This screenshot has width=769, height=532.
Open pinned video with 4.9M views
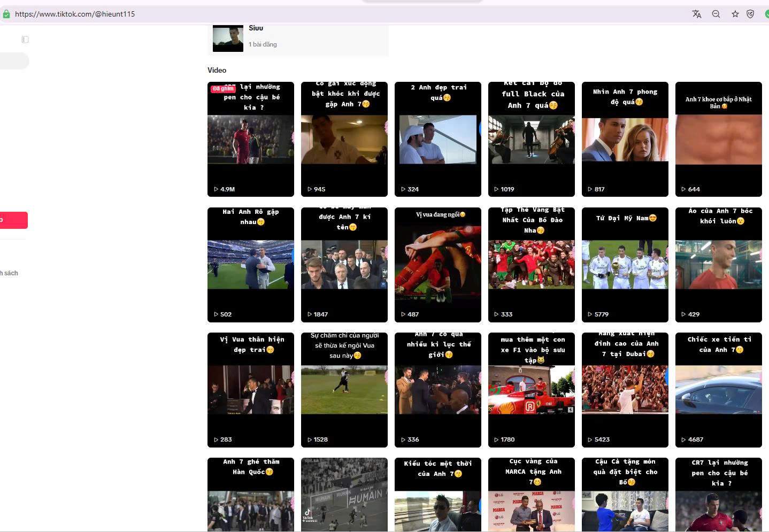point(251,139)
